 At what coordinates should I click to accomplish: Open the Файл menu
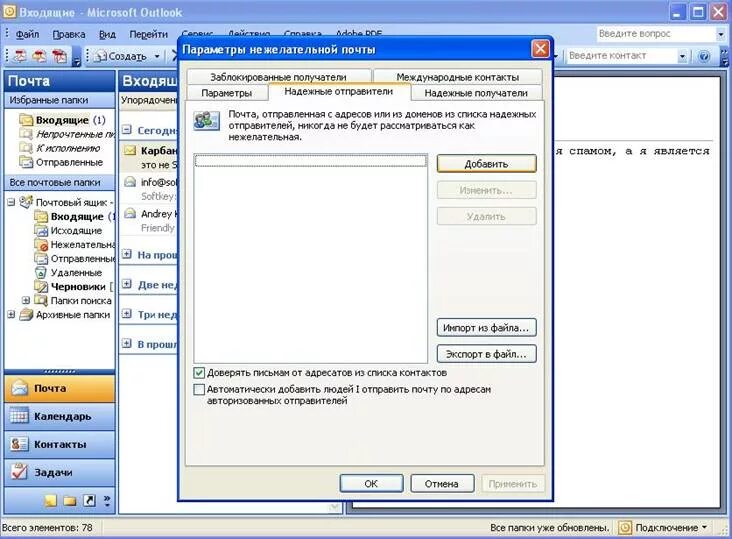pyautogui.click(x=27, y=34)
